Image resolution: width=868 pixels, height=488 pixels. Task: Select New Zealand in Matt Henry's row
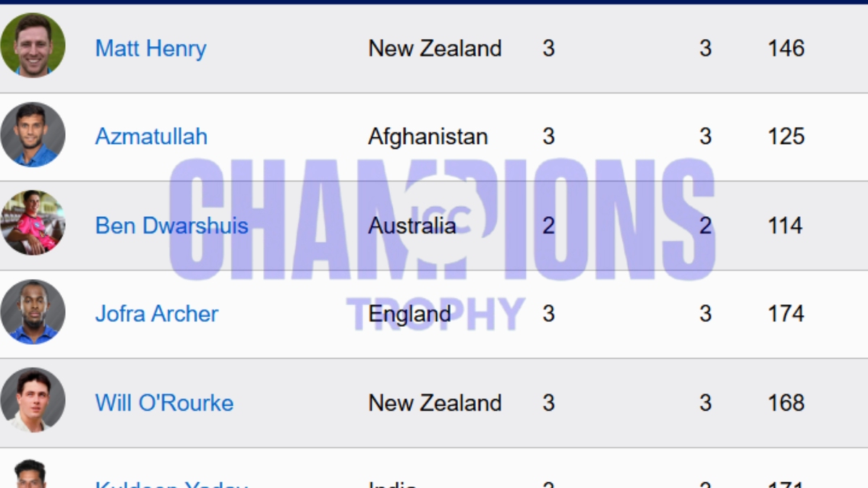(435, 48)
